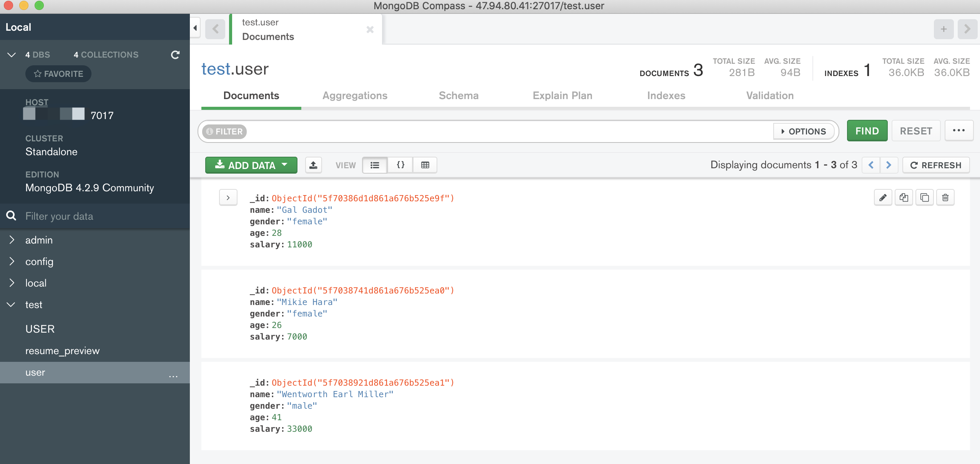Image resolution: width=980 pixels, height=464 pixels.
Task: Switch to JSON view
Action: [x=400, y=165]
